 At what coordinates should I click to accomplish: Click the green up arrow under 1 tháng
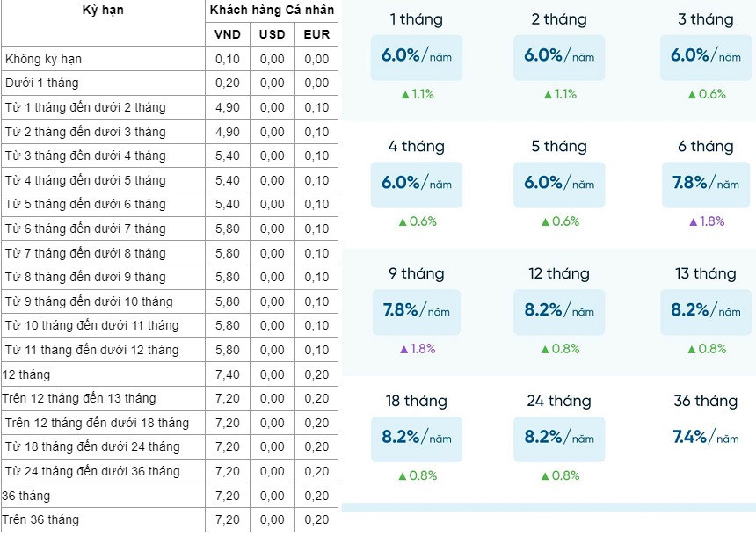[403, 94]
